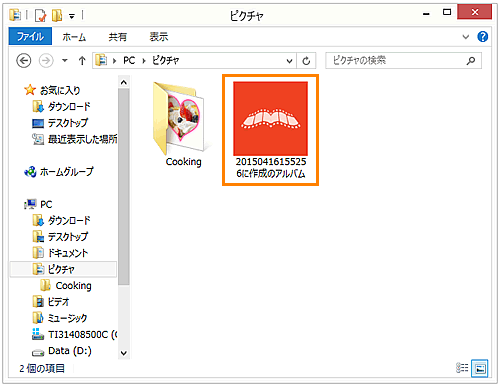The width and height of the screenshot is (500, 386).
Task: Click the 20150416155256に作成のアルバム file name
Action: [271, 168]
